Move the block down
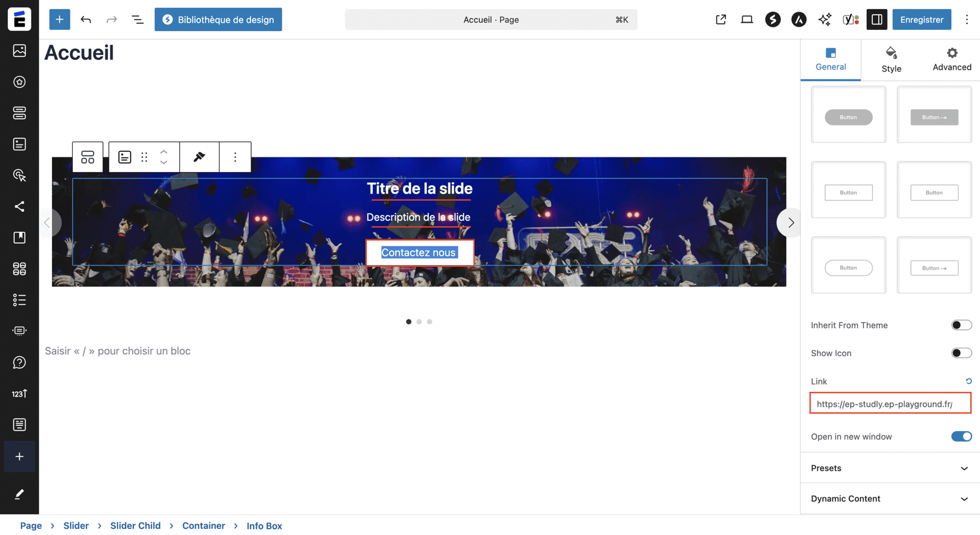This screenshot has width=980, height=535. pyautogui.click(x=164, y=162)
